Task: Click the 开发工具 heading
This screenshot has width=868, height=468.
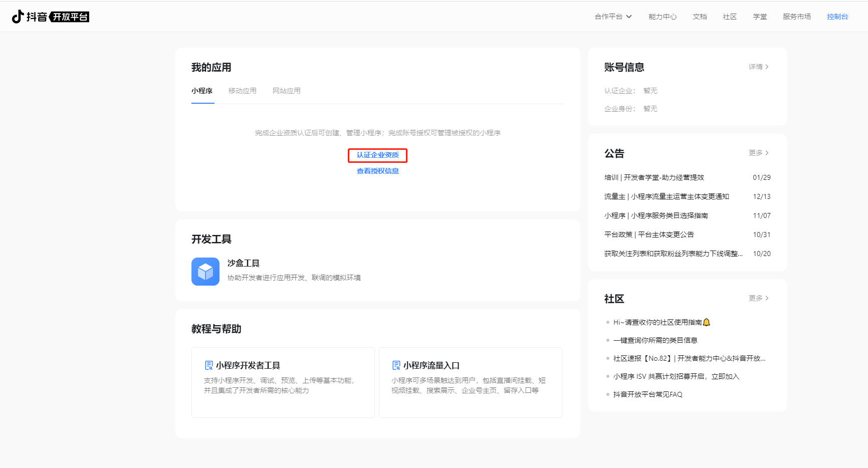Action: 211,239
